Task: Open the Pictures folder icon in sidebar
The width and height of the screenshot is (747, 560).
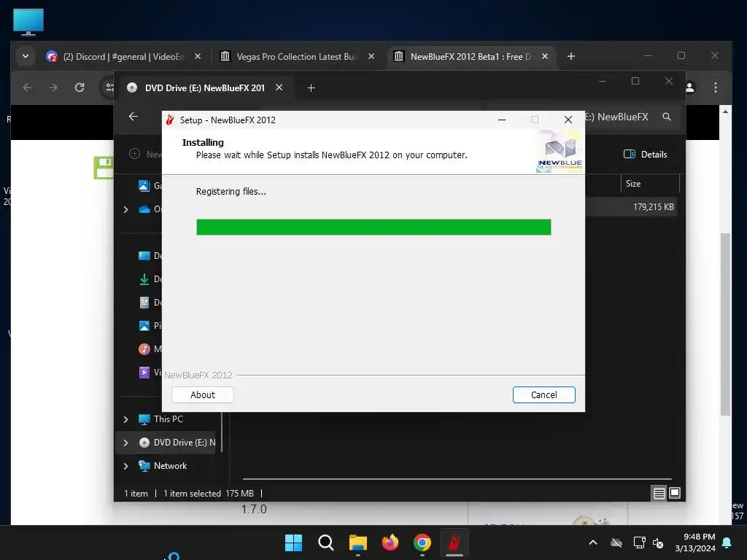Action: point(144,326)
